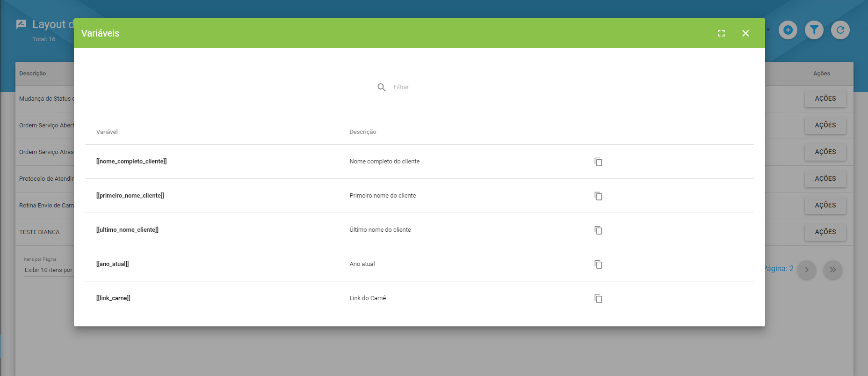Open AÇÕES for Rotina Envio de Carnê row

point(825,205)
